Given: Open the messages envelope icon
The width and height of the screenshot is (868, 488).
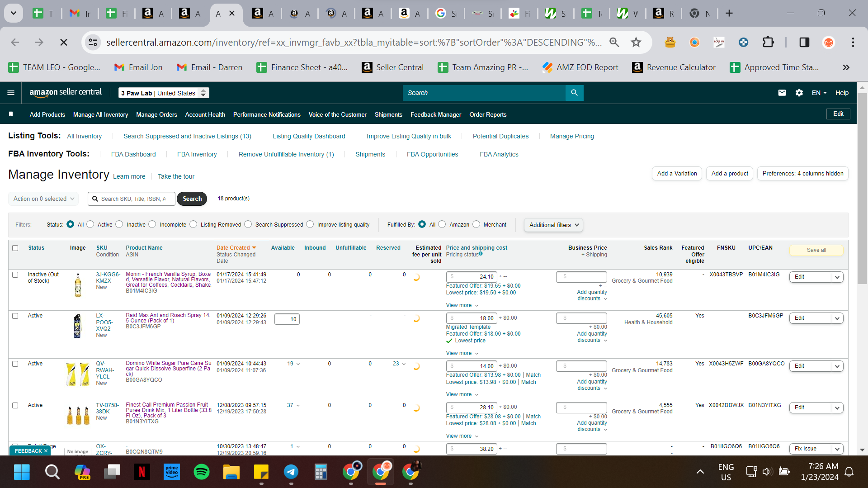Looking at the screenshot, I should [782, 93].
